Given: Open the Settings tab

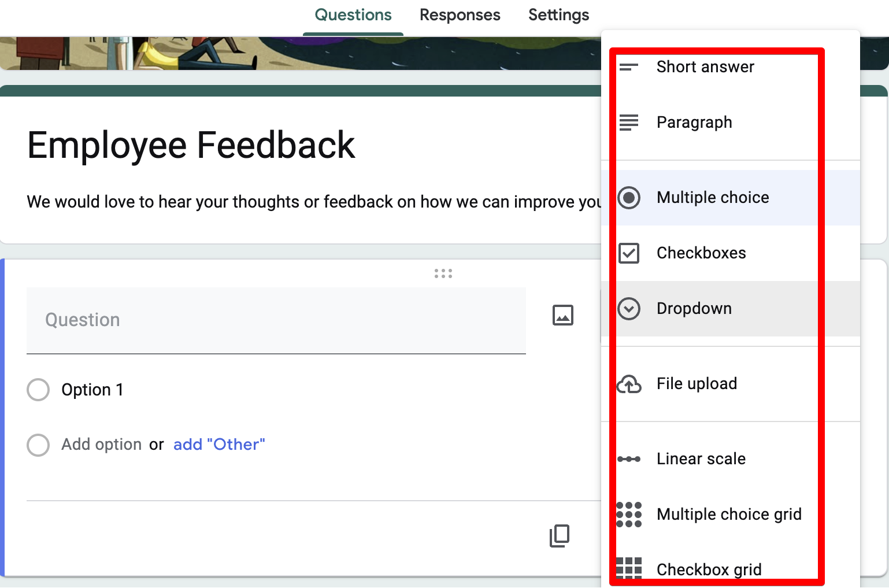Looking at the screenshot, I should pos(558,14).
